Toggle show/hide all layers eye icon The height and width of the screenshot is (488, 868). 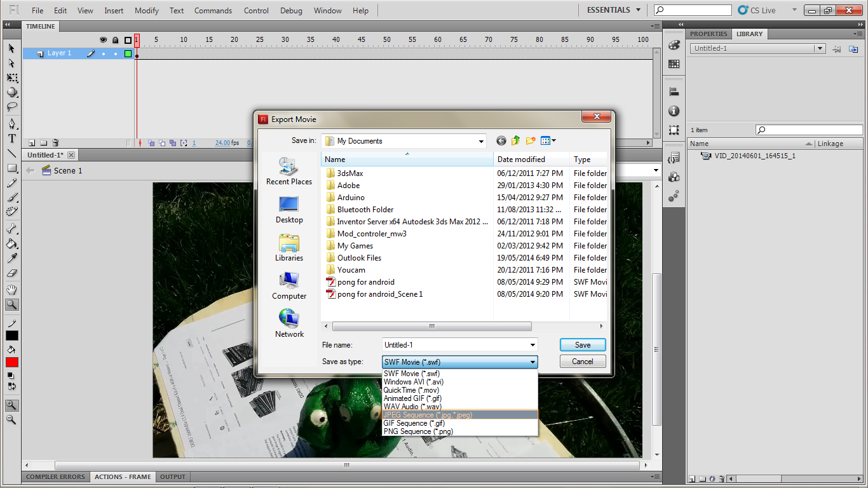pyautogui.click(x=104, y=40)
